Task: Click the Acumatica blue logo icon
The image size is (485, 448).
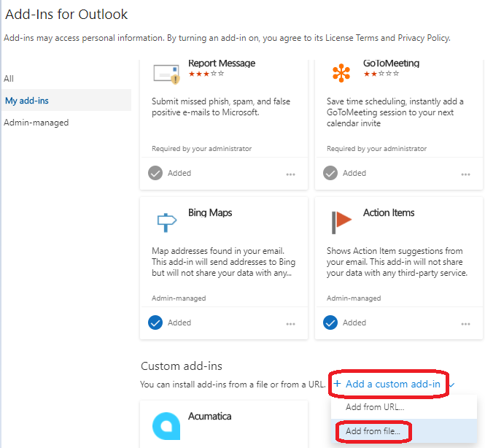Action: coord(166,426)
